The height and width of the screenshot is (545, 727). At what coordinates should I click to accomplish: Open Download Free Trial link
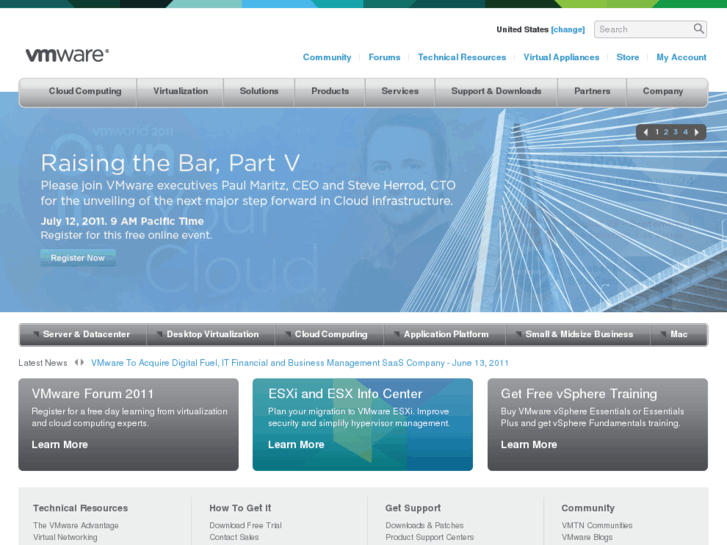[245, 525]
